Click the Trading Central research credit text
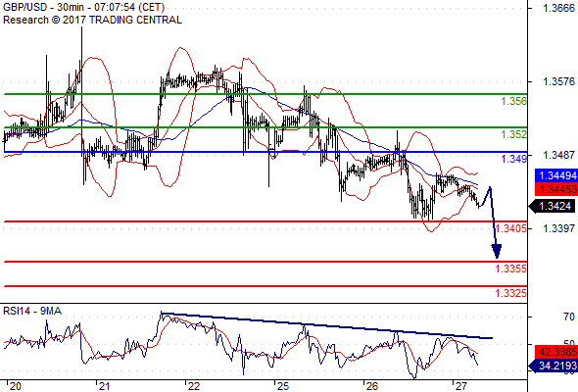 click(92, 20)
